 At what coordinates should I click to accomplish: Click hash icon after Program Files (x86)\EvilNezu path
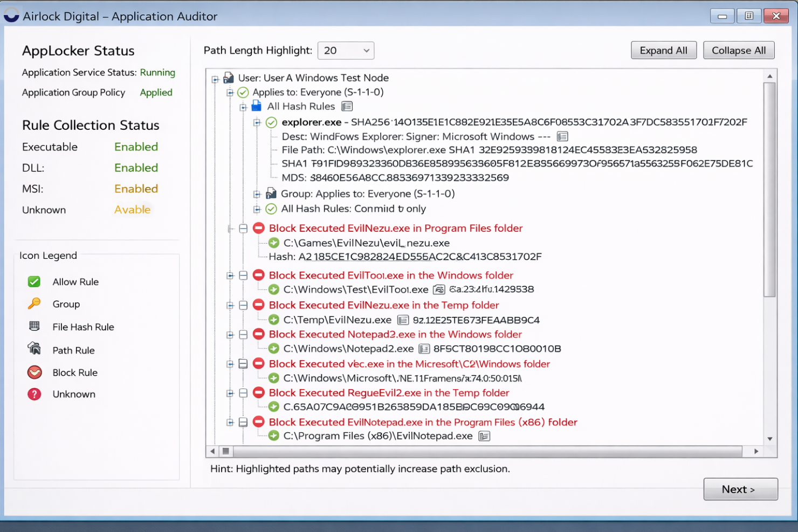[484, 436]
